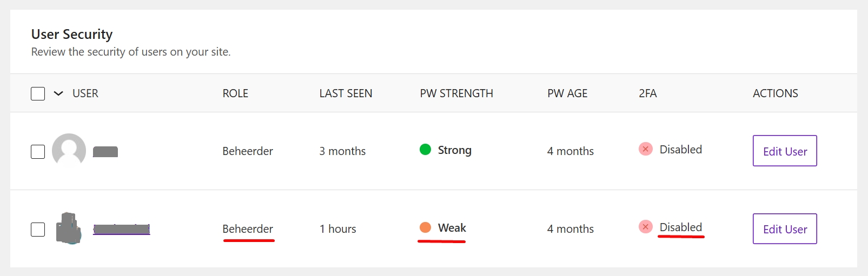This screenshot has width=868, height=276.
Task: Open the second user's underlined username link
Action: (x=121, y=229)
